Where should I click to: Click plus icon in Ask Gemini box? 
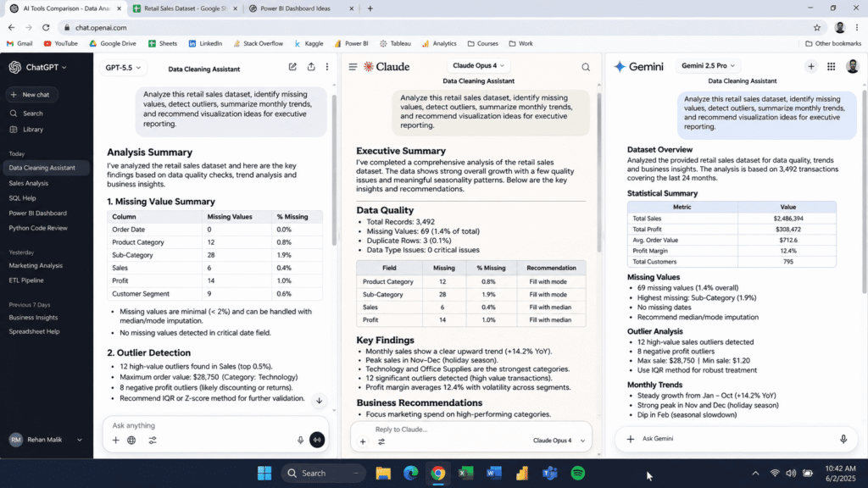pos(631,439)
